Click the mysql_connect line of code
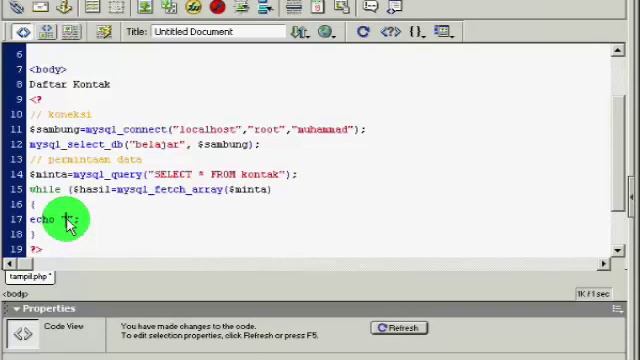Viewport: 640px width, 360px height. pyautogui.click(x=198, y=130)
